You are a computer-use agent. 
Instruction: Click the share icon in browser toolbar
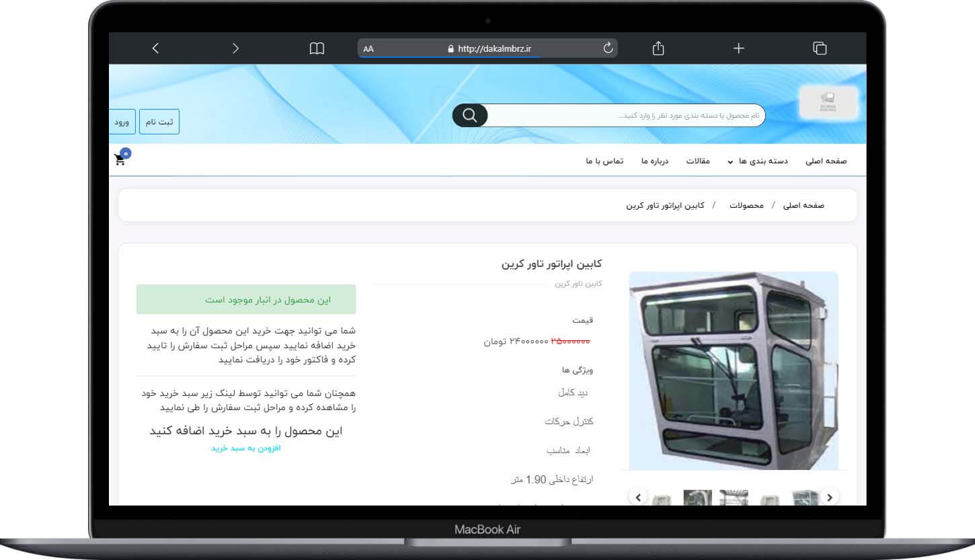[x=658, y=48]
